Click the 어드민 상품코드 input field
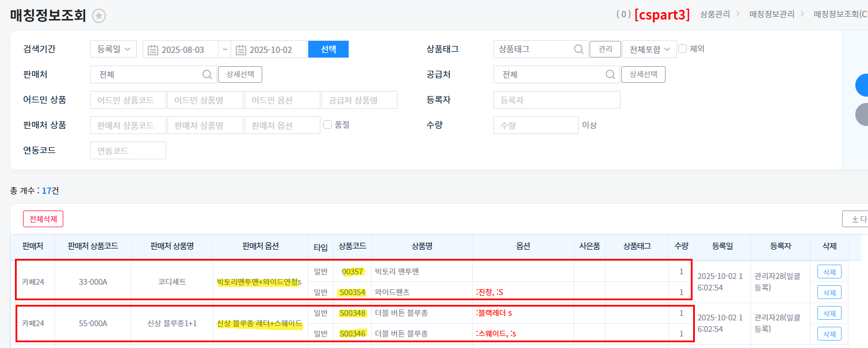 click(x=128, y=100)
